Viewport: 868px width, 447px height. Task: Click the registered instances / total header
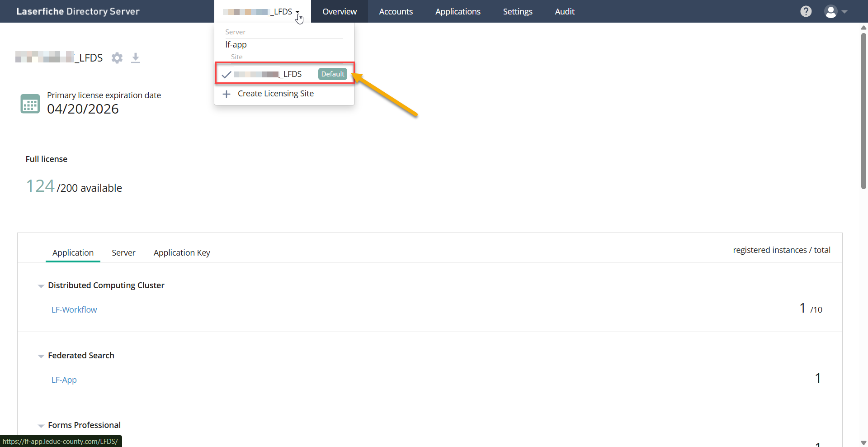[782, 250]
